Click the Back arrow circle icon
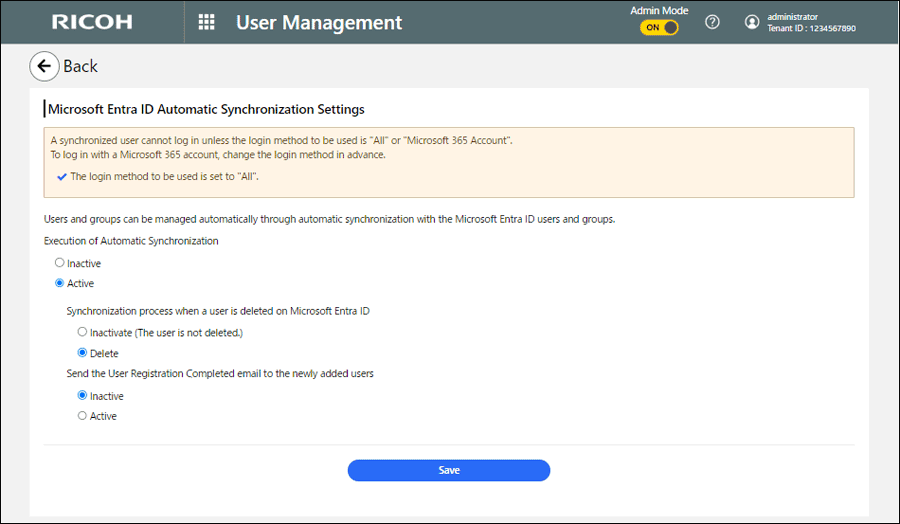 (43, 66)
